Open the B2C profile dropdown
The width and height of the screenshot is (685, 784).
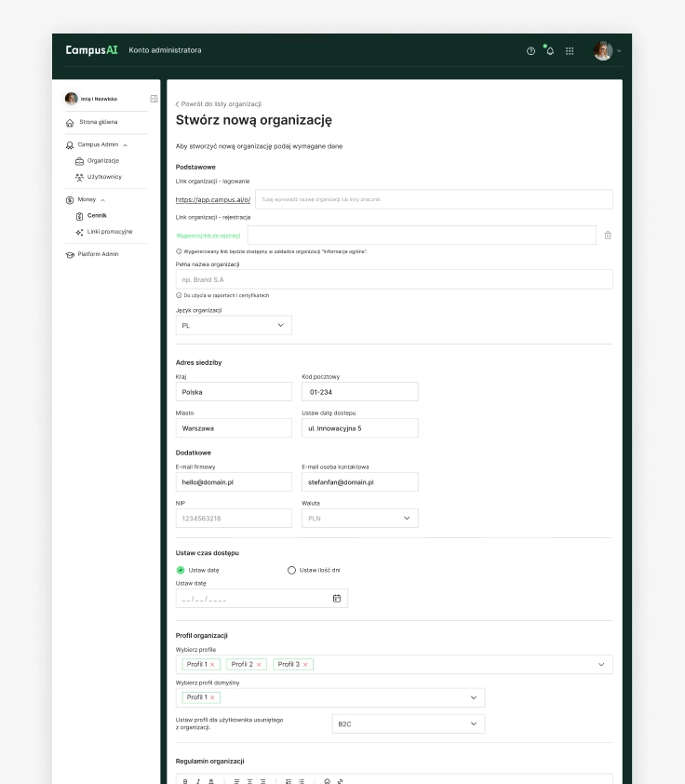click(x=409, y=724)
